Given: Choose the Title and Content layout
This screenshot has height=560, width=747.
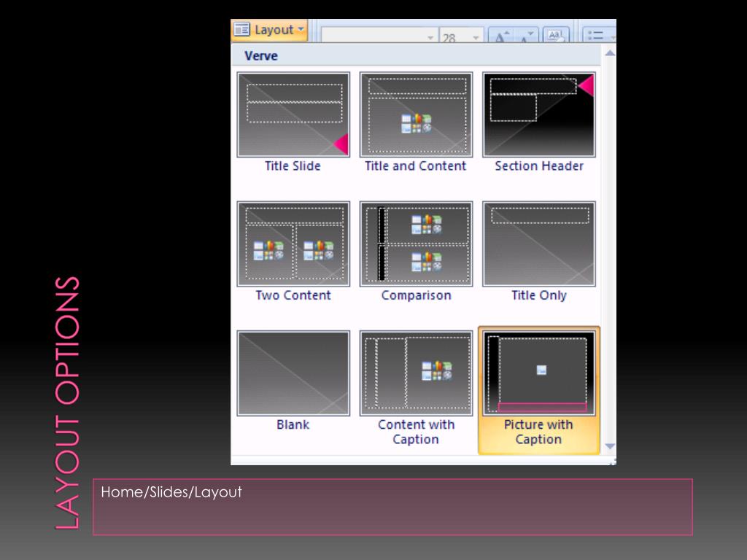Looking at the screenshot, I should point(416,114).
